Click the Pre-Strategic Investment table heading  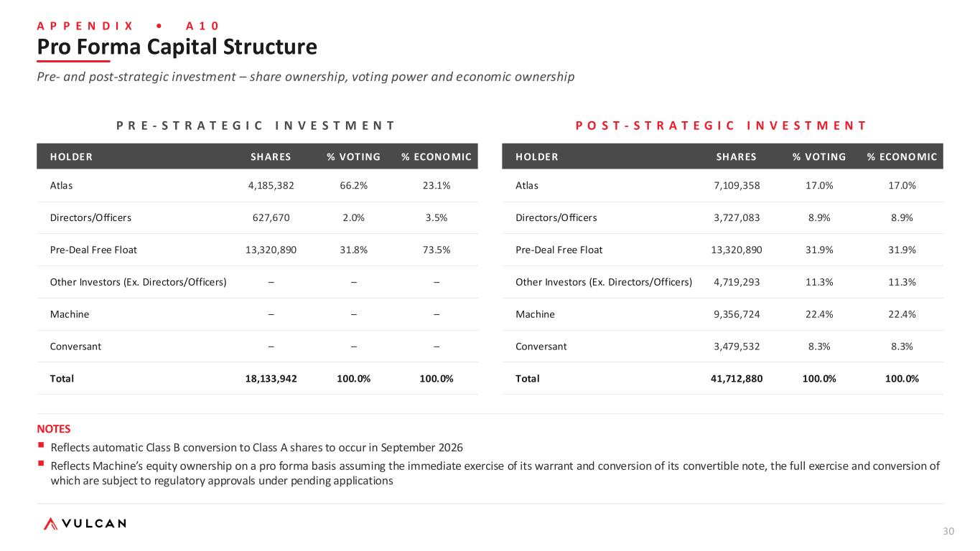point(255,126)
